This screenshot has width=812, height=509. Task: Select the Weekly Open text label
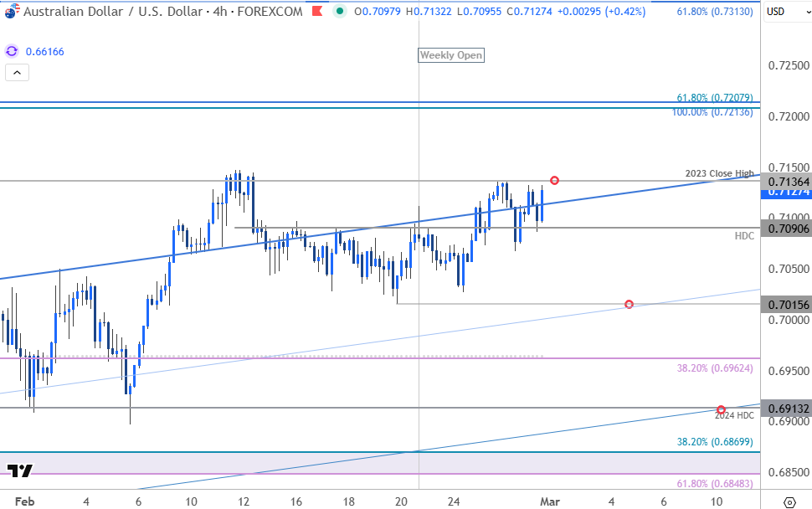451,55
